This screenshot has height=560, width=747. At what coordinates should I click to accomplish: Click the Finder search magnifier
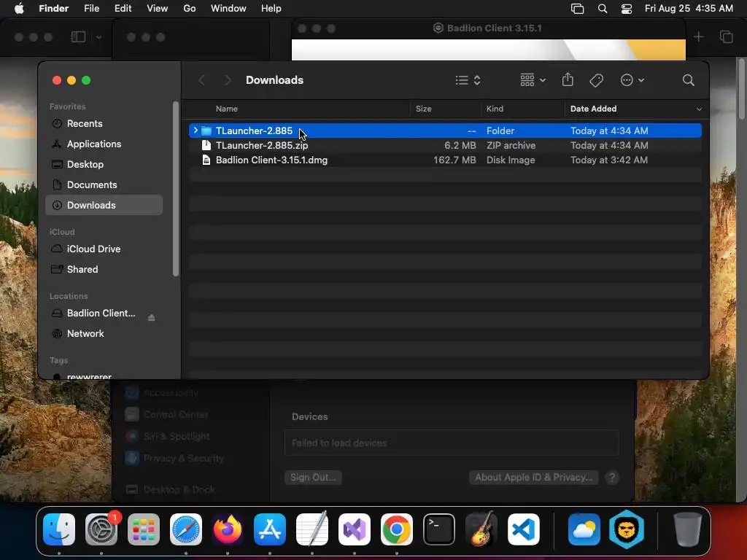[x=688, y=80]
